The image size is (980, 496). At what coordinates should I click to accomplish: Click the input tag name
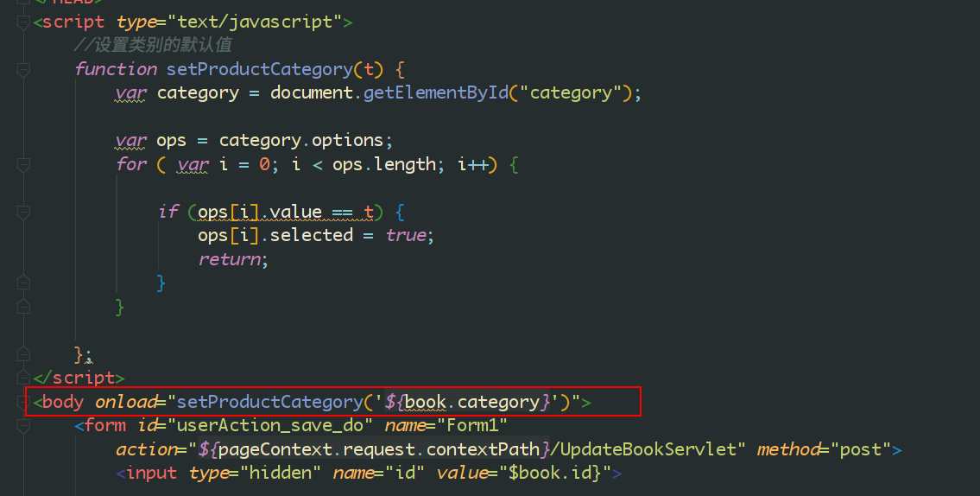(x=151, y=473)
